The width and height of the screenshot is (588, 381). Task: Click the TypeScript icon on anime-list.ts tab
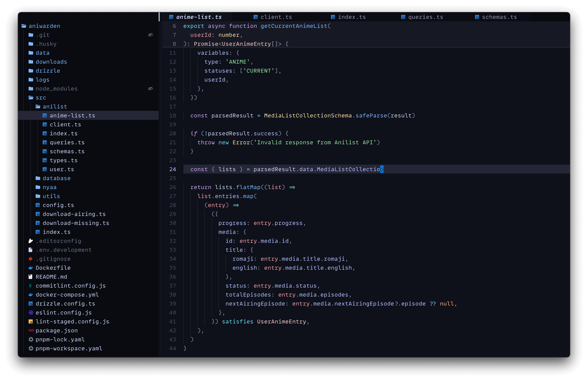pos(171,17)
